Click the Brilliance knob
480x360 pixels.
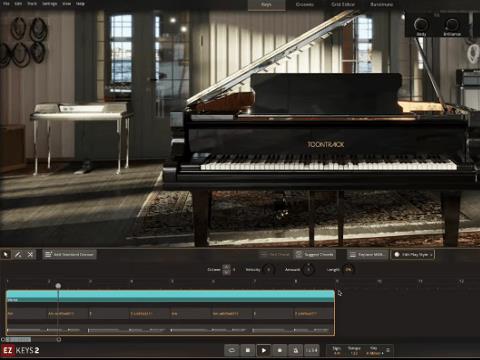(452, 24)
